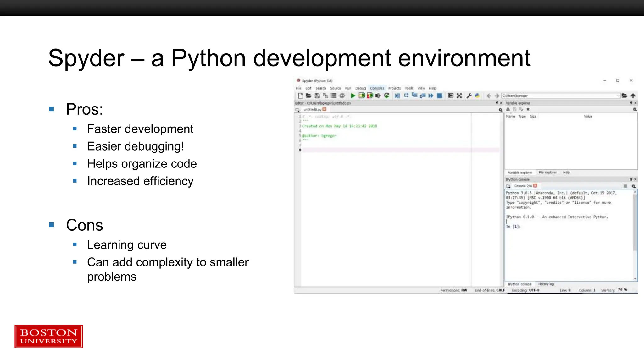Open Preferences via the wrench icon
This screenshot has width=644, height=362.
(469, 96)
